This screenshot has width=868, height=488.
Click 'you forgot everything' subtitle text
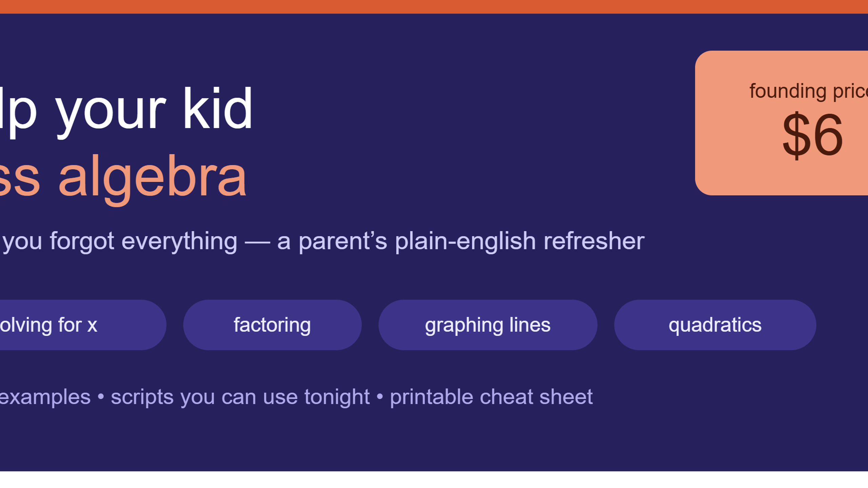[120, 241]
